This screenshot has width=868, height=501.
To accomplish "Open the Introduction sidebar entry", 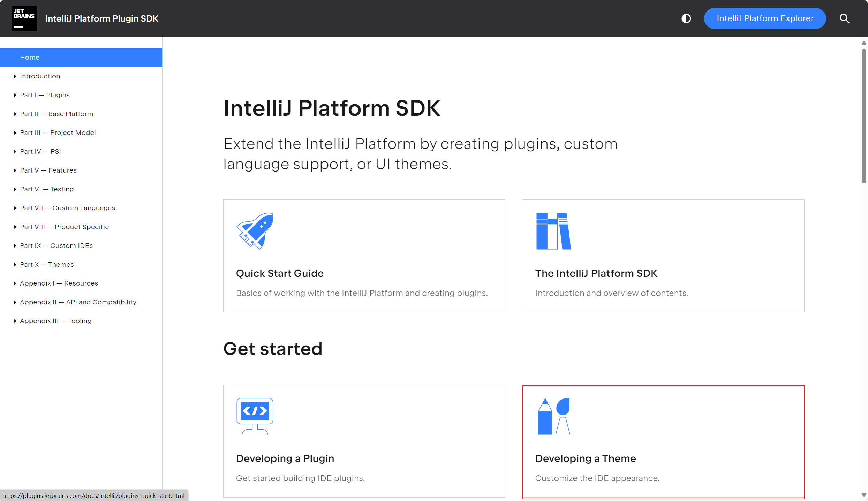I will (40, 76).
